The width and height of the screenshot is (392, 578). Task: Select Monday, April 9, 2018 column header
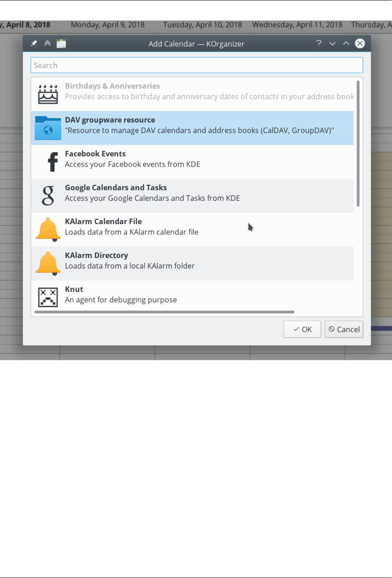108,25
